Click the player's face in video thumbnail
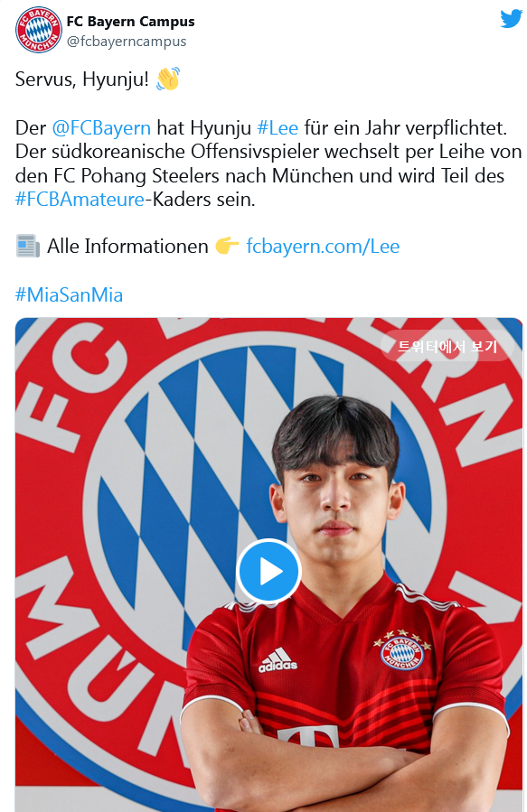The image size is (527, 812). 335,502
